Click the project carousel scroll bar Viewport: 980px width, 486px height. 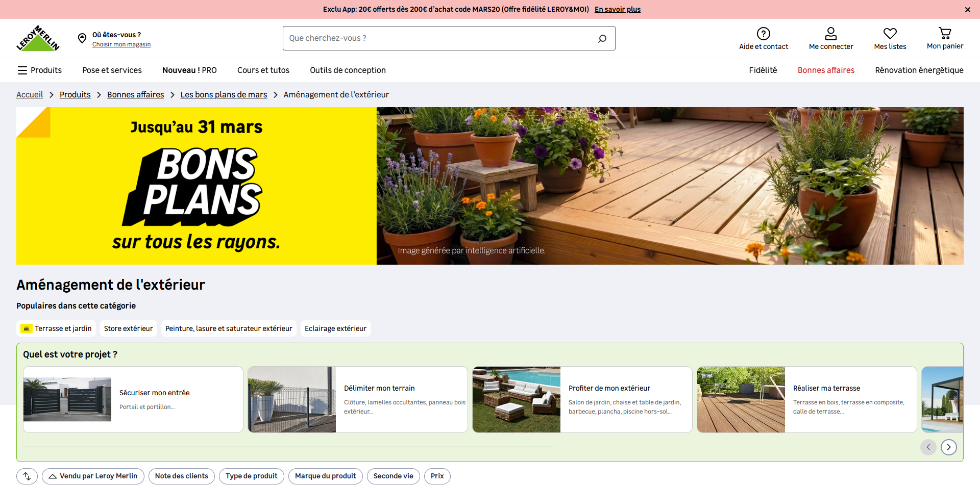coord(468,447)
